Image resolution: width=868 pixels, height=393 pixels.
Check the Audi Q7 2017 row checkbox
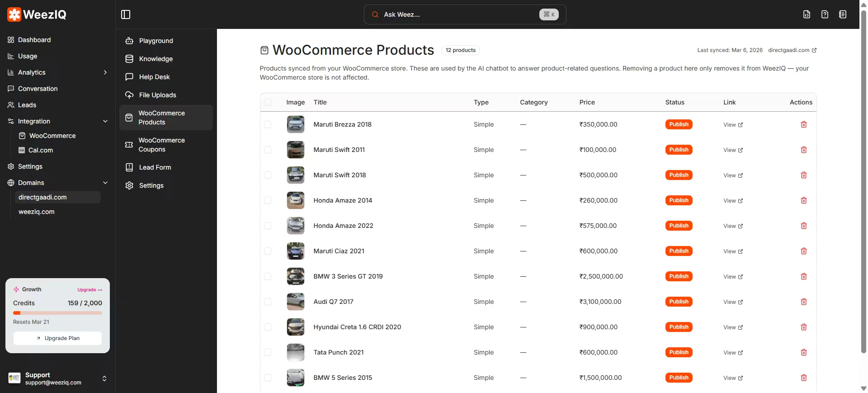[268, 302]
